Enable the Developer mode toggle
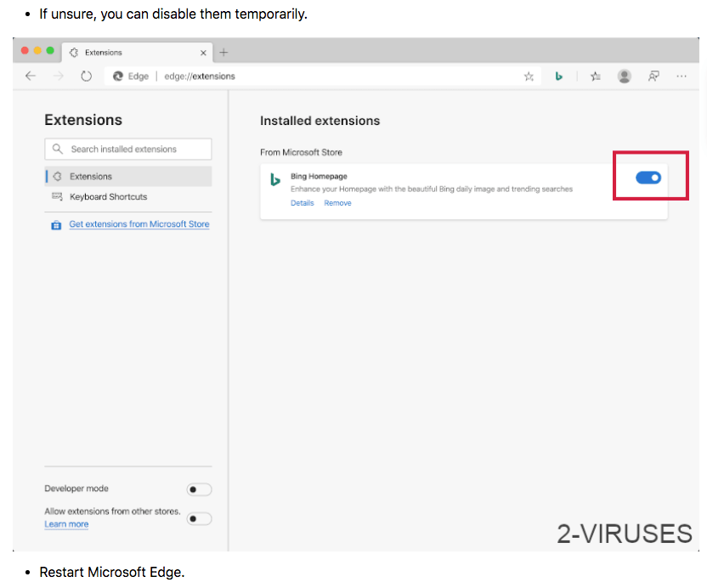The width and height of the screenshot is (707, 588). tap(199, 489)
